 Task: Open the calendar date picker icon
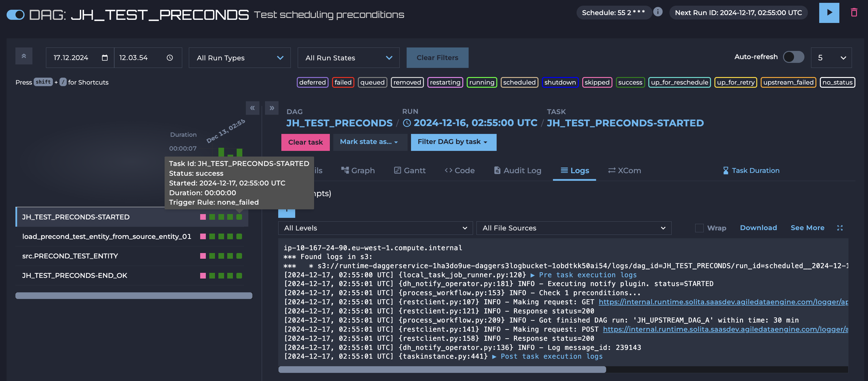pyautogui.click(x=105, y=58)
